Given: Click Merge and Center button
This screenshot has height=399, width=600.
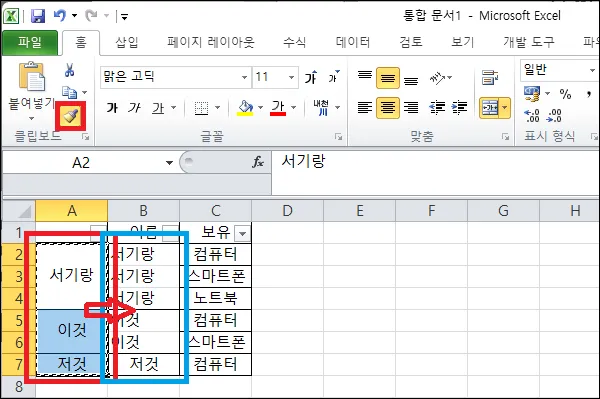Looking at the screenshot, I should pos(490,108).
